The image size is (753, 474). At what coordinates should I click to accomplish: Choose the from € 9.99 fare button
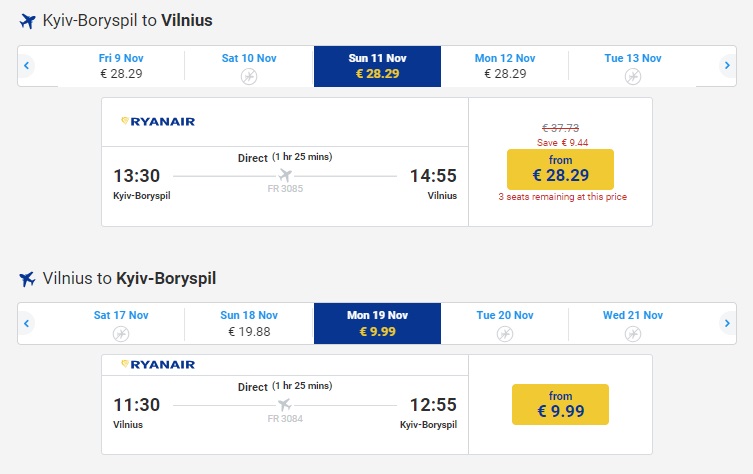click(560, 403)
